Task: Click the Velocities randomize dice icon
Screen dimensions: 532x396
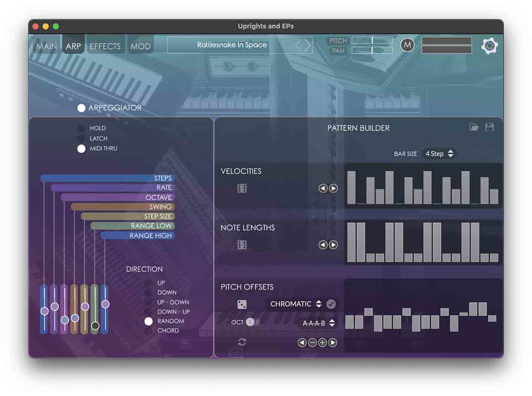Action: (242, 188)
